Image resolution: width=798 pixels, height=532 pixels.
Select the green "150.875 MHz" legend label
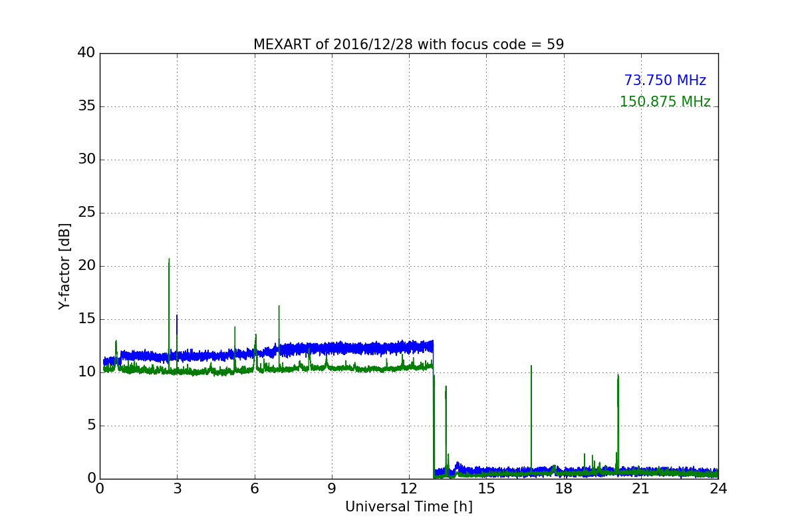point(665,102)
